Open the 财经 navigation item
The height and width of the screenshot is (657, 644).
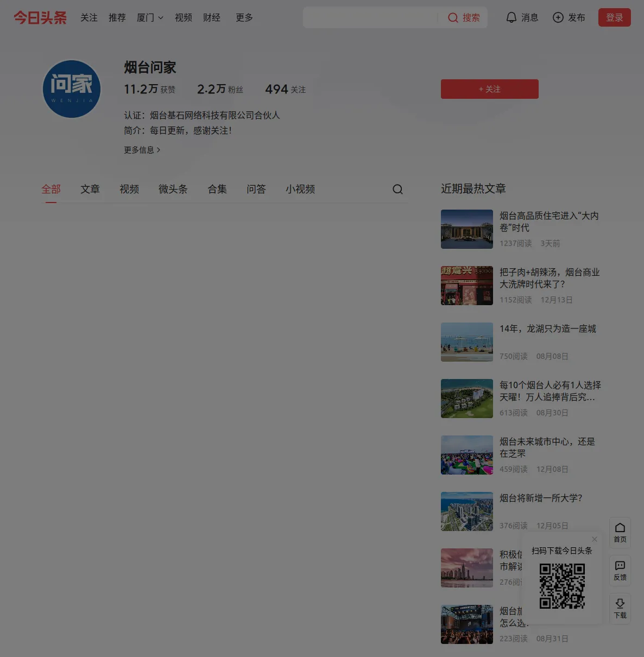[x=212, y=17]
